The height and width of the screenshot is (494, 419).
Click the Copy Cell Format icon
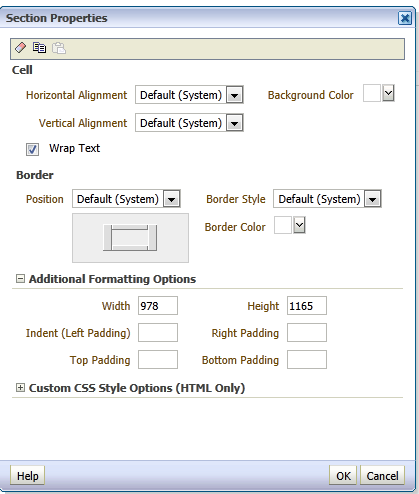[x=39, y=48]
